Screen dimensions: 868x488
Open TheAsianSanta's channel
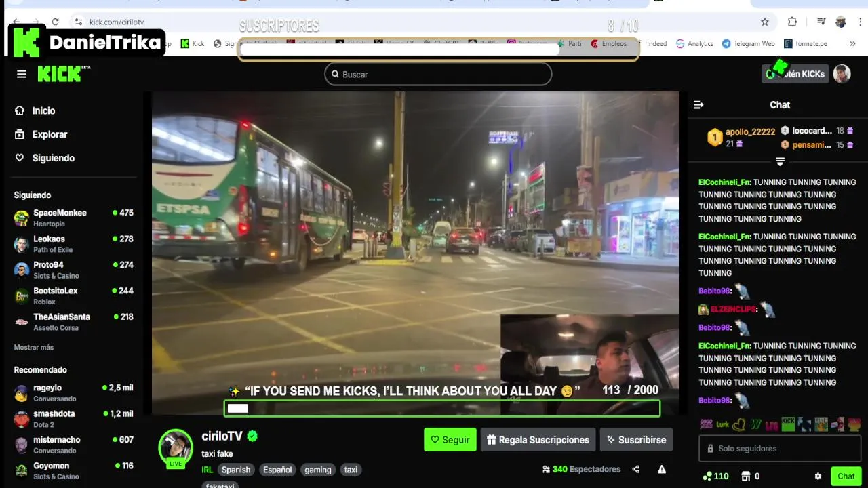(x=73, y=322)
